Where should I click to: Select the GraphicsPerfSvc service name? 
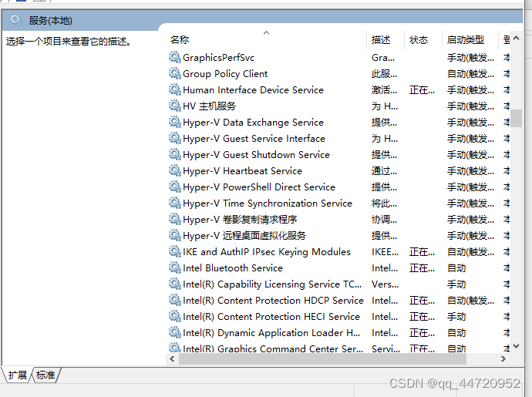point(218,58)
